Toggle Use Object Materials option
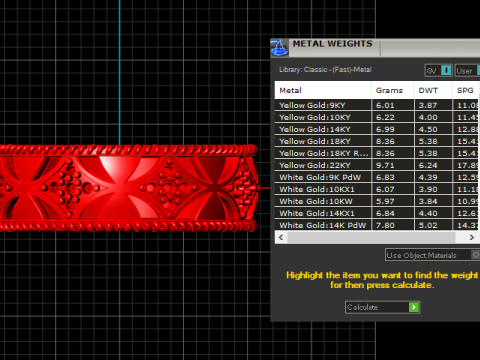Screen dimensions: 480x360 pyautogui.click(x=432, y=255)
